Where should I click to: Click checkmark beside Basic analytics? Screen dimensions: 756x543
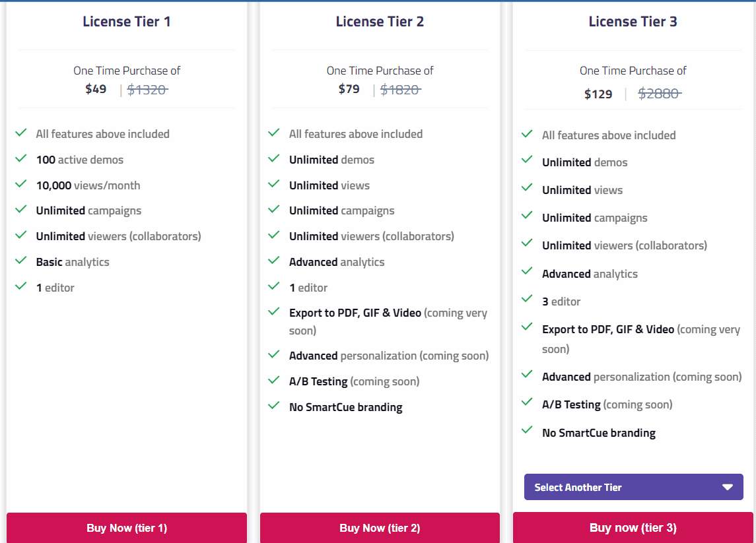(x=21, y=261)
